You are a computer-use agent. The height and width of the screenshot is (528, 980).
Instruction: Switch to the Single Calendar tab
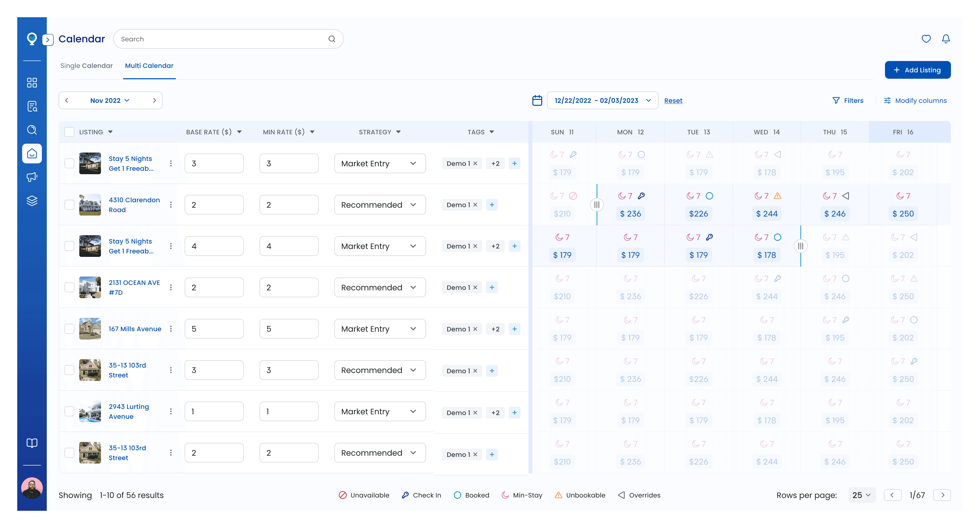[87, 65]
